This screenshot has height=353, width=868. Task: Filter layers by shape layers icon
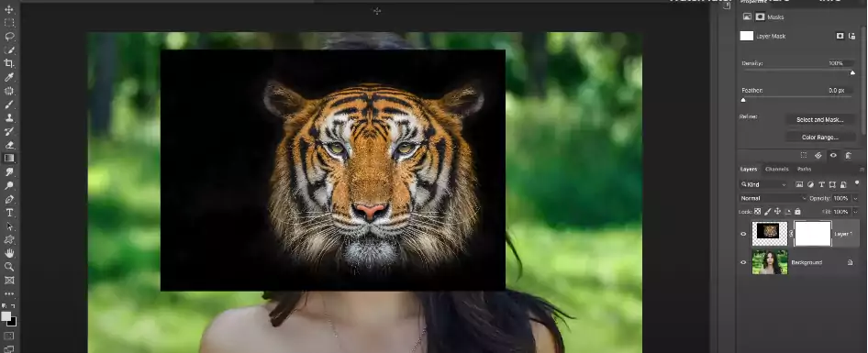(x=832, y=185)
